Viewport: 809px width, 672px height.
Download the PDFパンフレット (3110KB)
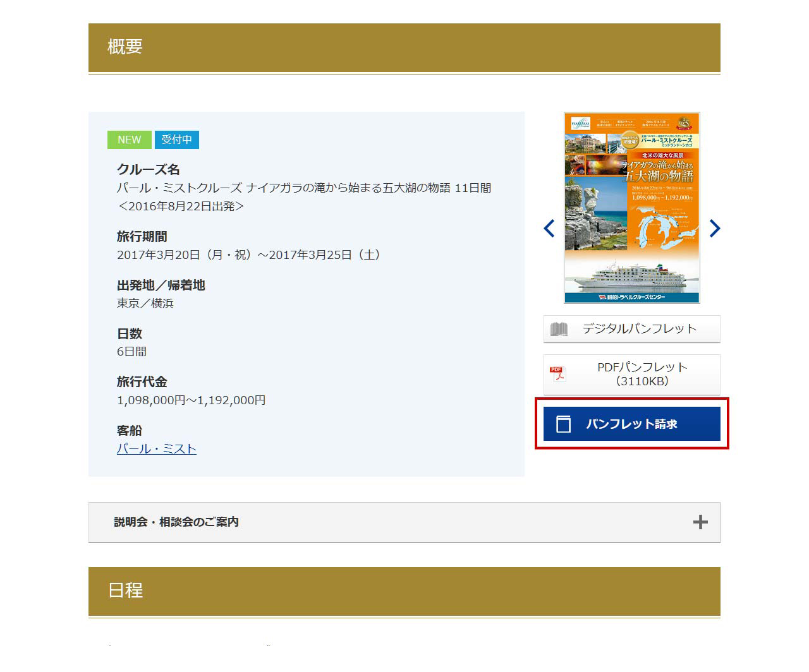(x=632, y=375)
